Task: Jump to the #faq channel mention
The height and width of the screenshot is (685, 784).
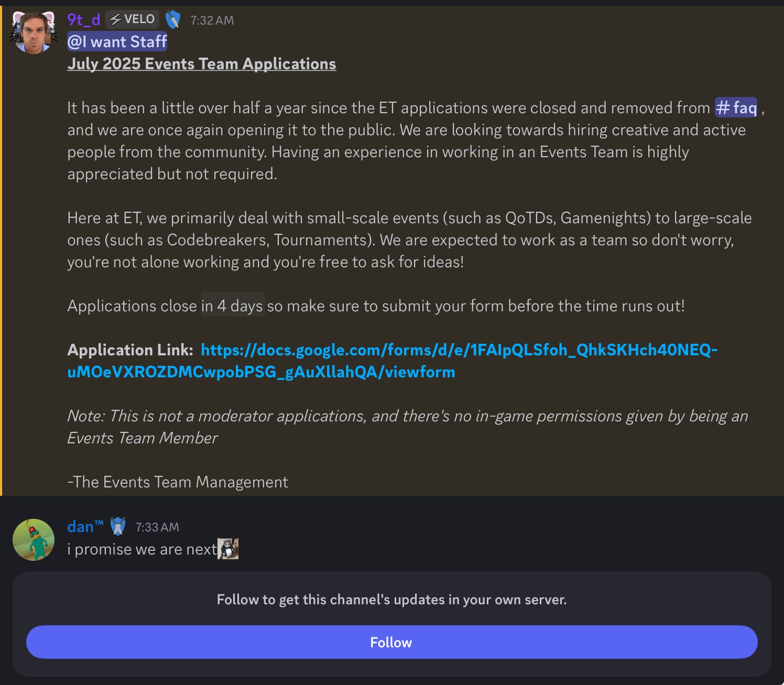Action: click(x=736, y=107)
